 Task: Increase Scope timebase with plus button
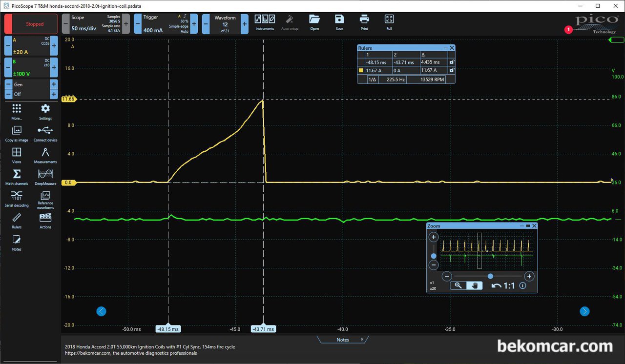click(x=126, y=24)
